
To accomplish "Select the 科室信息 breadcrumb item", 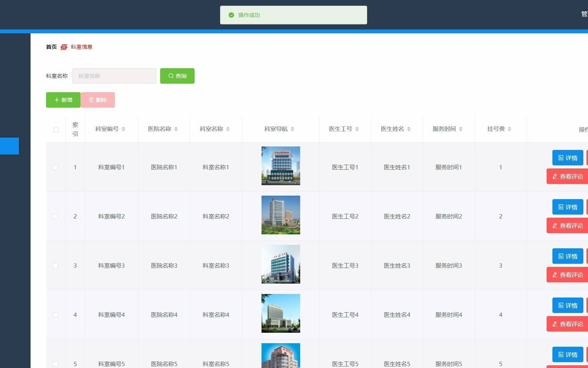I will point(81,46).
